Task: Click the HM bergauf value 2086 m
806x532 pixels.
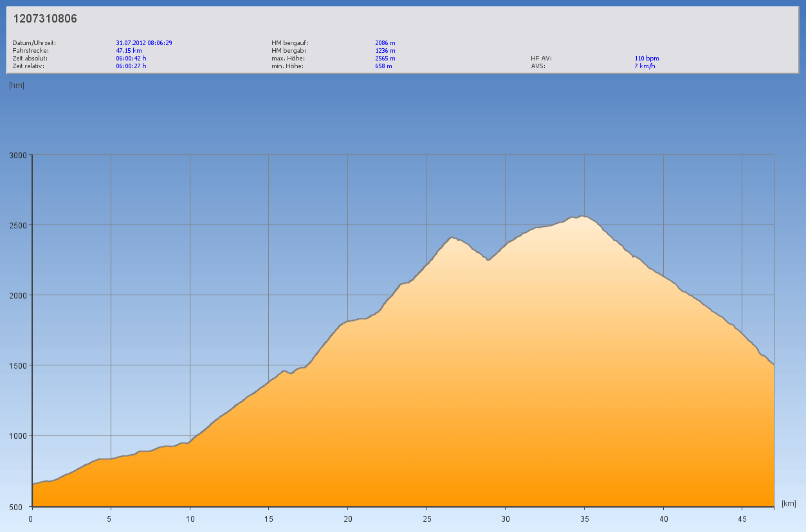Action: pos(385,43)
